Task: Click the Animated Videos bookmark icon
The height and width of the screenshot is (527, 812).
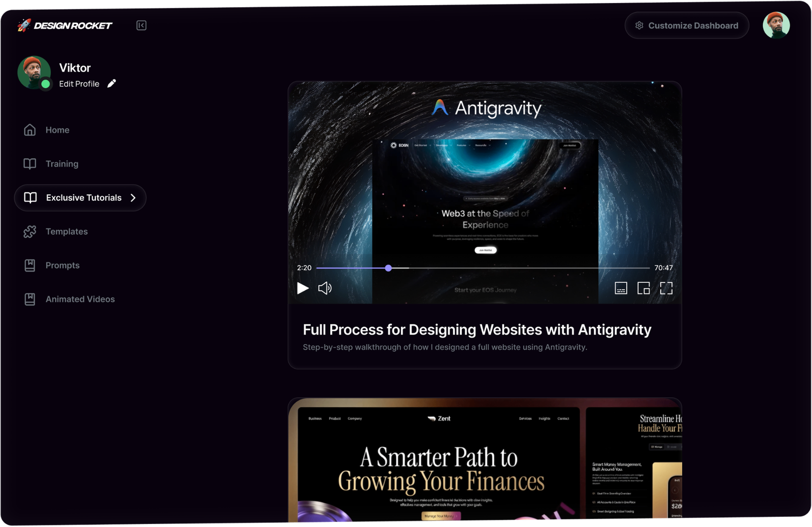Action: [30, 299]
